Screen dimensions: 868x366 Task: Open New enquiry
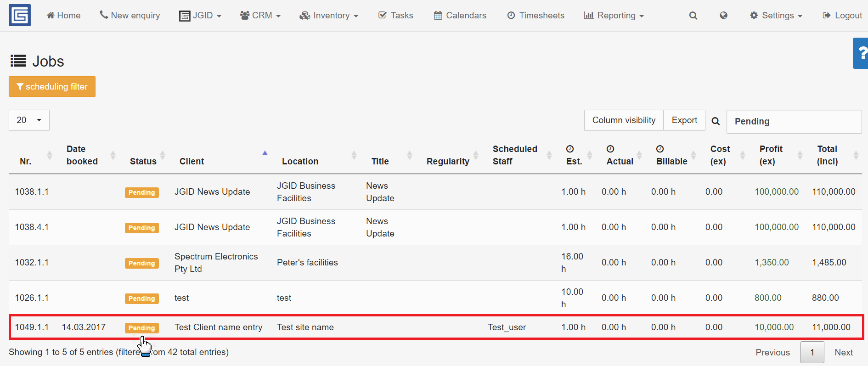[x=130, y=16]
